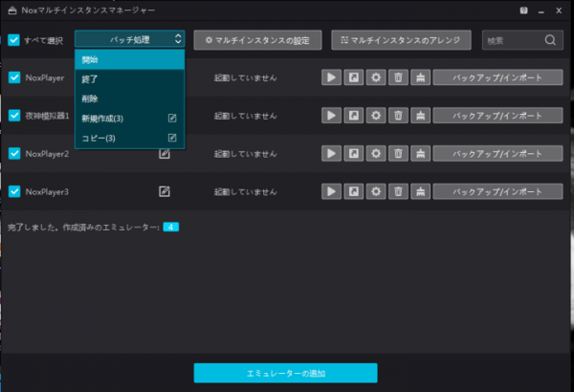This screenshot has width=574, height=392.
Task: Clean up disk for 夜神模拟器1 row
Action: [420, 116]
